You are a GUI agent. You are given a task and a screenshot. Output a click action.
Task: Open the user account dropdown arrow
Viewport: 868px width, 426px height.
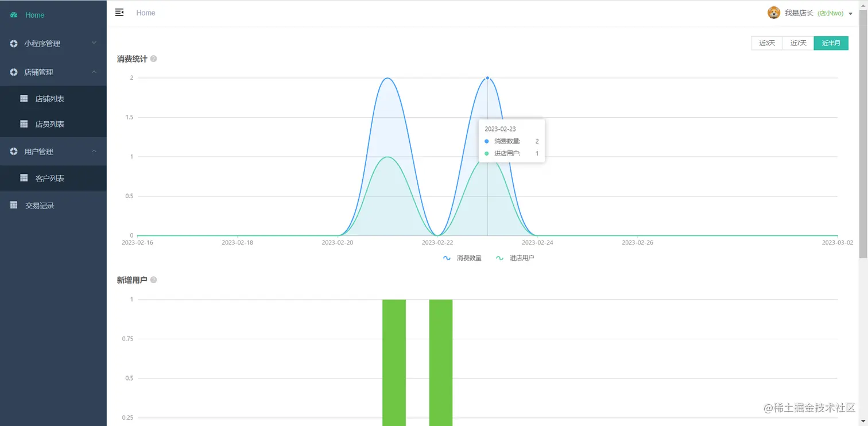tap(850, 13)
